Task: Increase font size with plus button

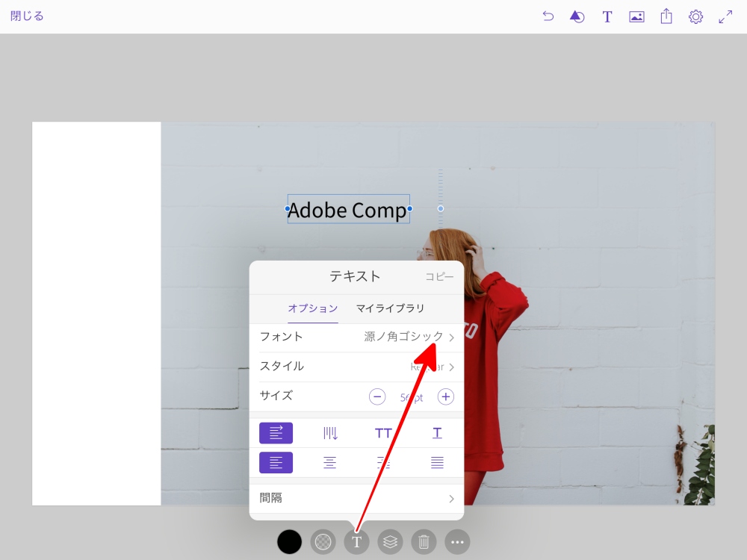Action: (445, 396)
